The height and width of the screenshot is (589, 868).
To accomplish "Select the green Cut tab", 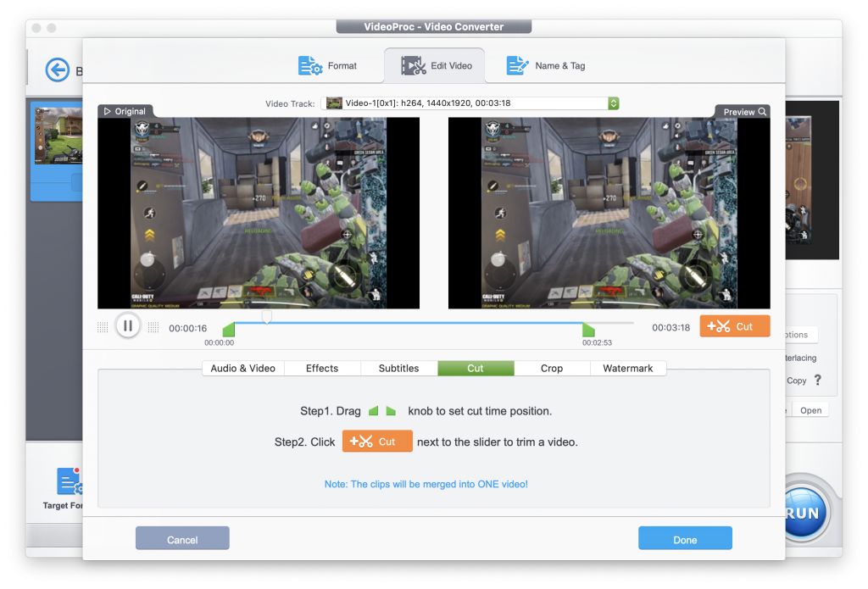I will tap(476, 368).
